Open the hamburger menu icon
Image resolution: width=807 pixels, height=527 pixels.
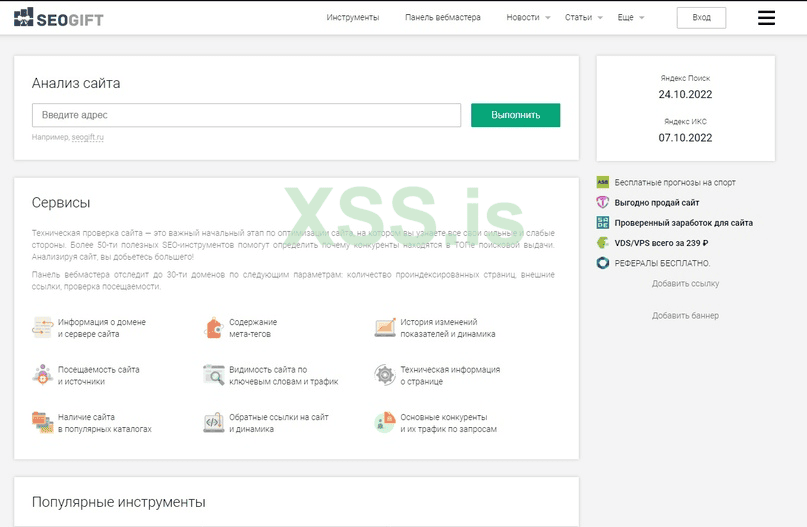click(766, 18)
